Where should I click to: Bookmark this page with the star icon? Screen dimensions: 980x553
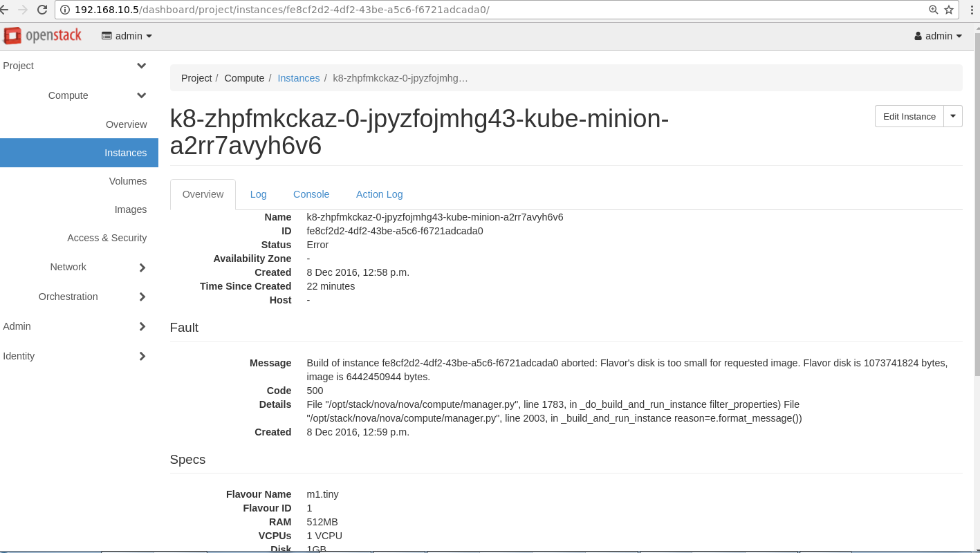tap(949, 10)
